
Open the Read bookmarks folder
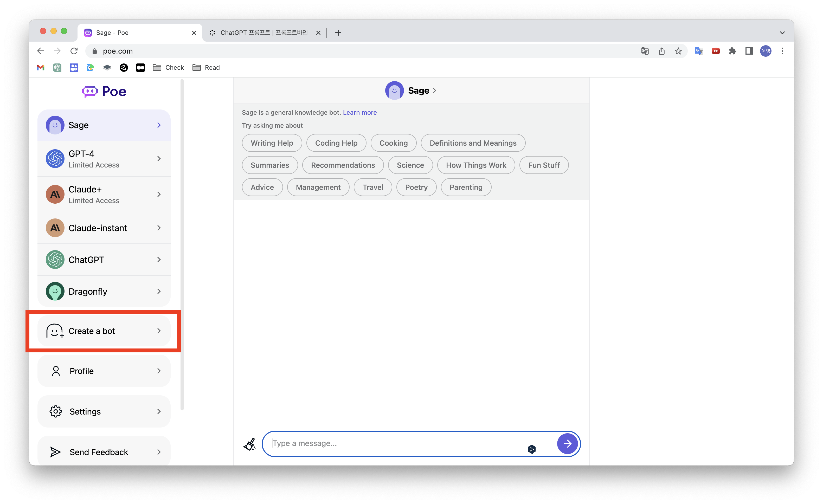[206, 67]
